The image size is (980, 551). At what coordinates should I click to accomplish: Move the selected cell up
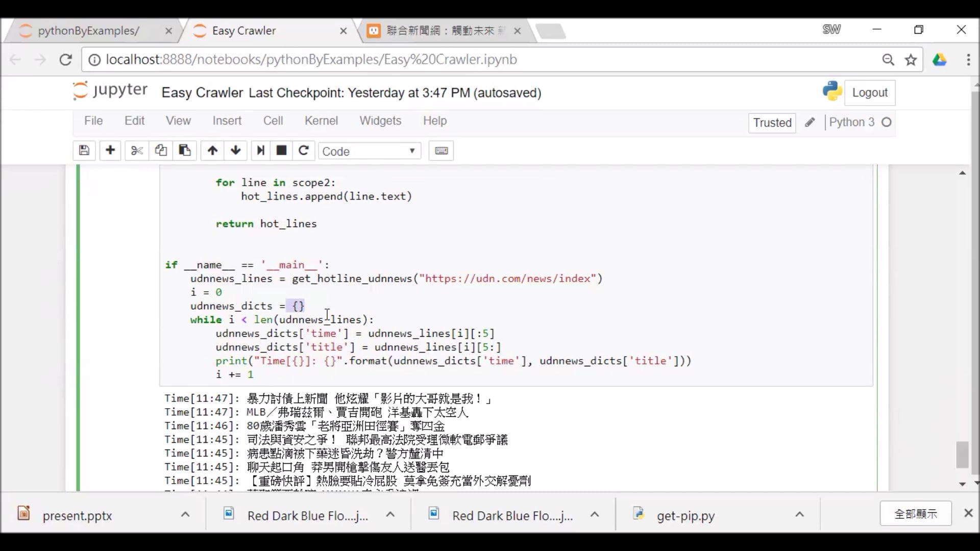coord(212,150)
